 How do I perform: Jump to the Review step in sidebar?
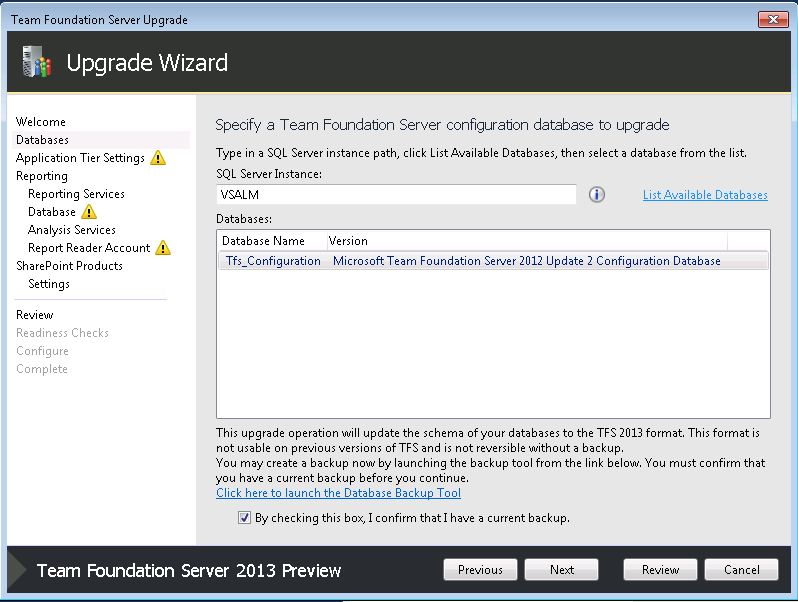(35, 315)
